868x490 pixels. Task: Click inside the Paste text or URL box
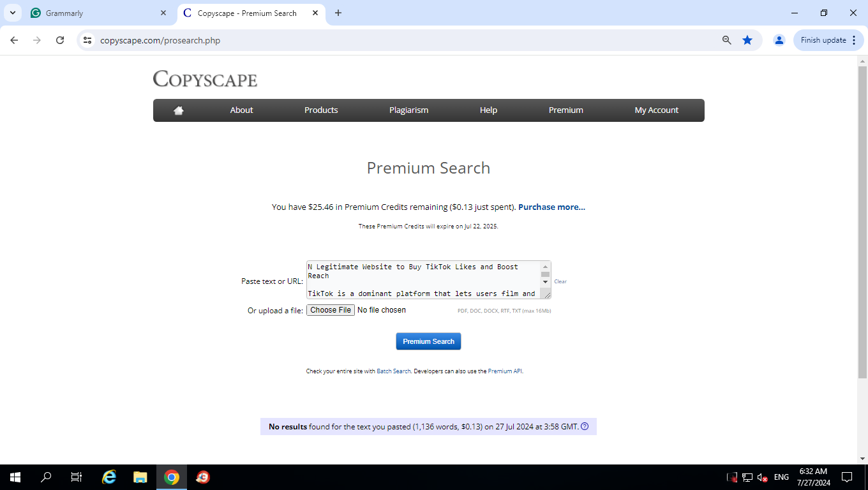click(x=424, y=280)
